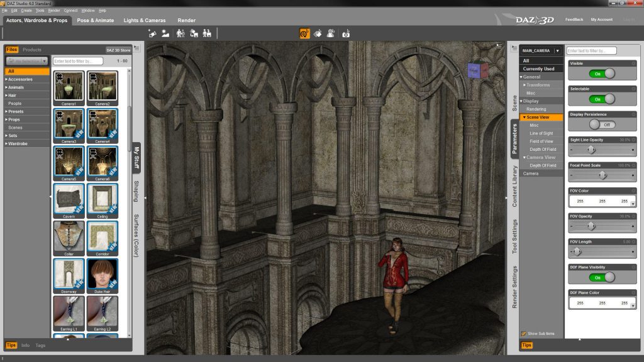Turn on the Display Persistence switch
Image resolution: width=644 pixels, height=362 pixels.
[x=602, y=124]
